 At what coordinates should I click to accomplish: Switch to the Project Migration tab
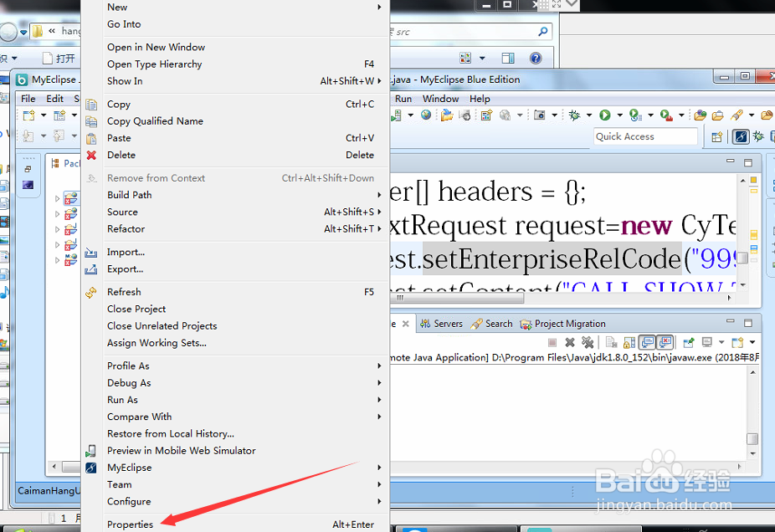click(x=563, y=324)
